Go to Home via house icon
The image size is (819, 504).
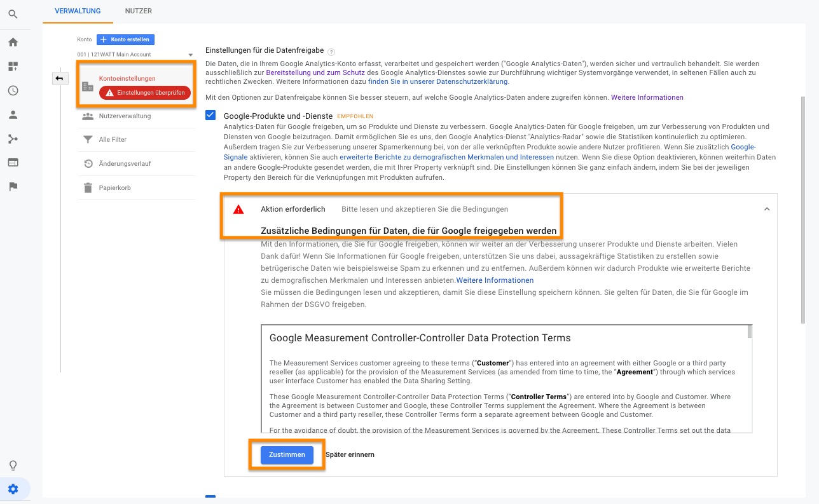[x=13, y=43]
